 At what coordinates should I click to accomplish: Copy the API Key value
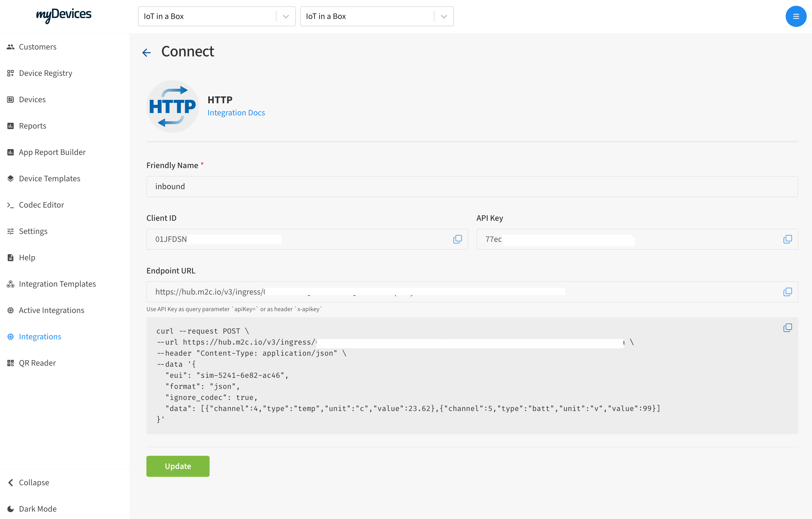pyautogui.click(x=788, y=239)
